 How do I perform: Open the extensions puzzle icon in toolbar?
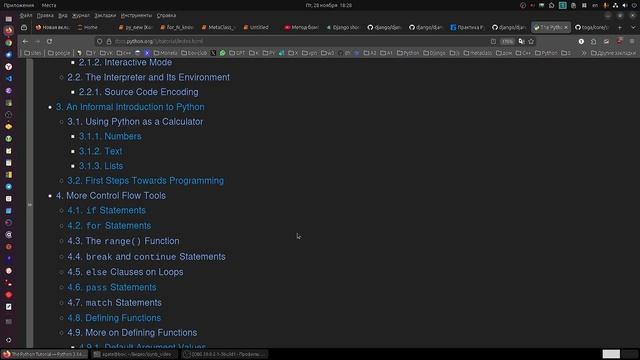pos(593,41)
